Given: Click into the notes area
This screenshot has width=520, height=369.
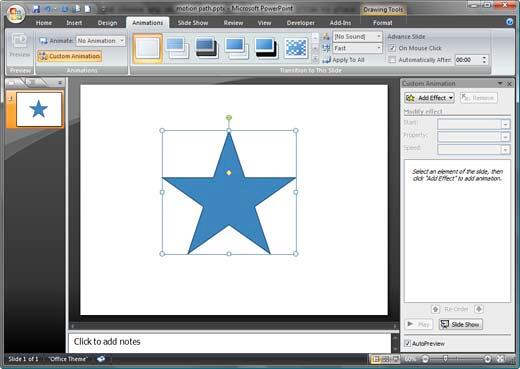Looking at the screenshot, I should 229,342.
